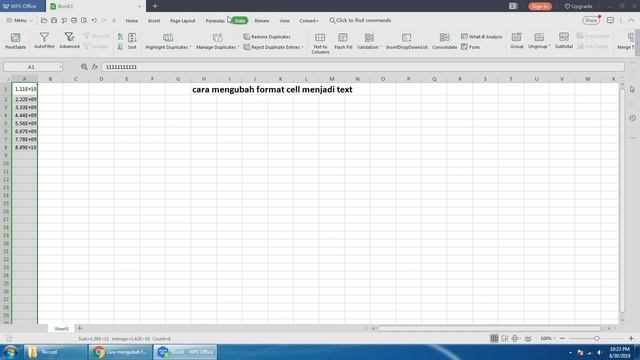Image resolution: width=640 pixels, height=360 pixels.
Task: Click the Save icon in quick toolbar
Action: pyautogui.click(x=53, y=20)
